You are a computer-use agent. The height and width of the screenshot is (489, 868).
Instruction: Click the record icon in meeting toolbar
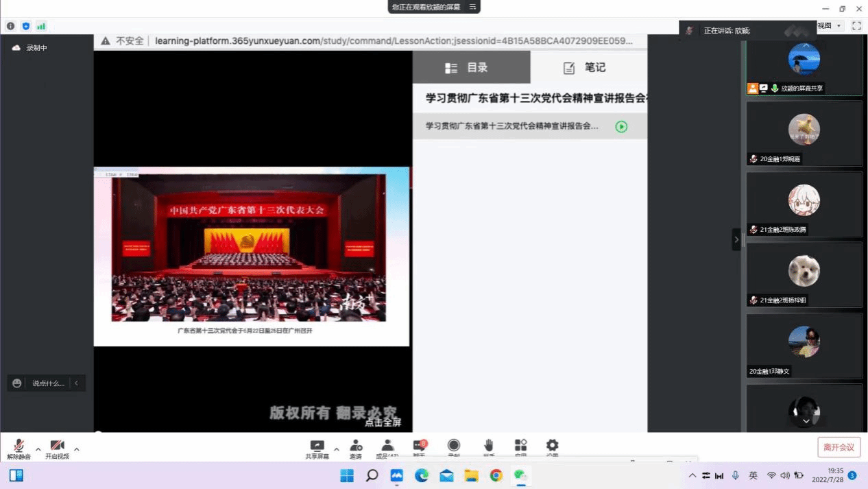point(454,446)
